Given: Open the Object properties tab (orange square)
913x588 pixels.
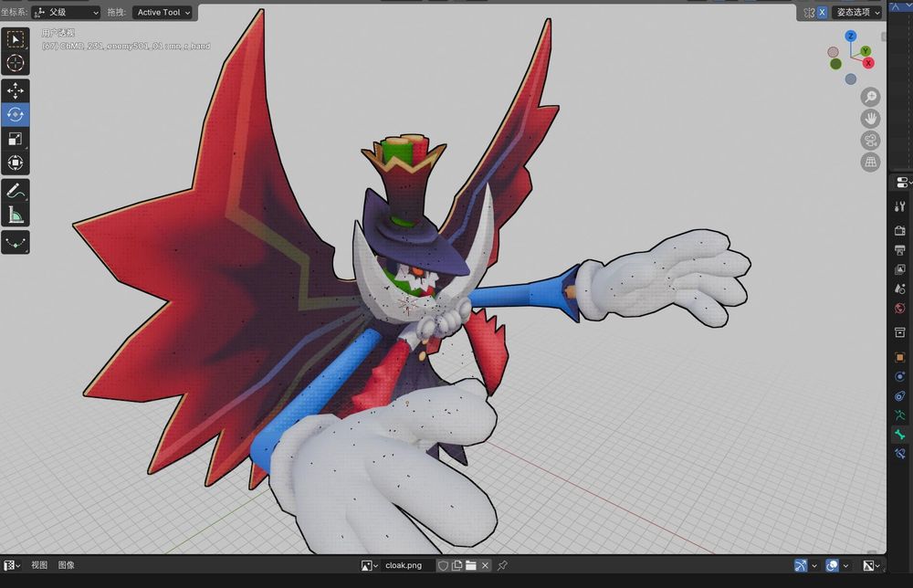Looking at the screenshot, I should pos(899,357).
